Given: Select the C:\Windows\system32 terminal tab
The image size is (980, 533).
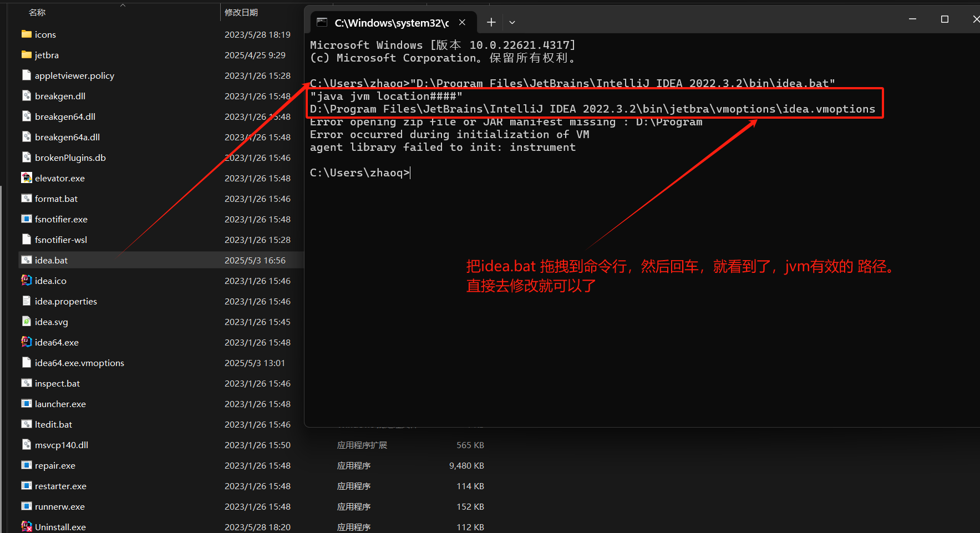Looking at the screenshot, I should point(393,23).
